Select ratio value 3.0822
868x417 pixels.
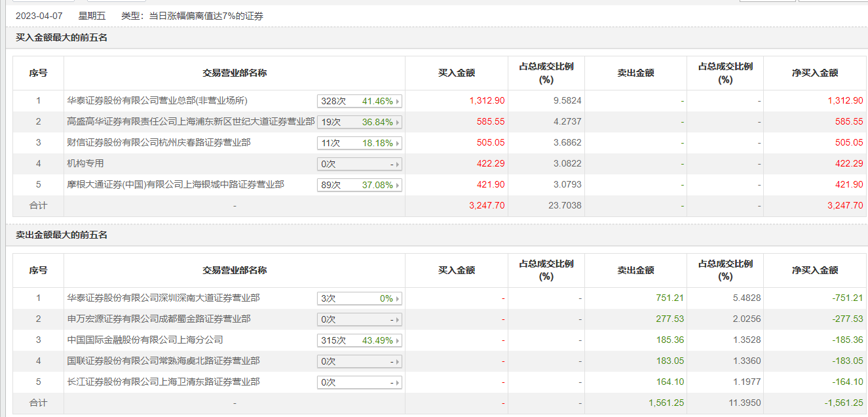(x=566, y=164)
